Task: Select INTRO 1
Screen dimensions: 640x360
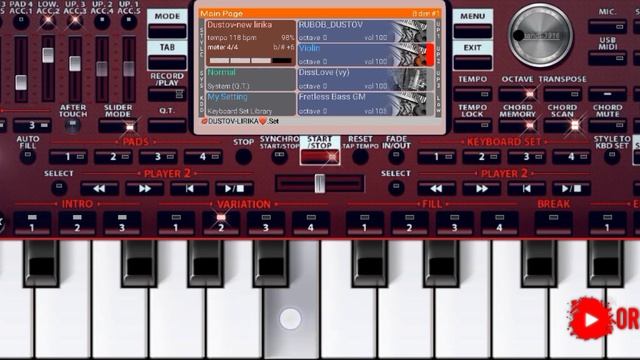Action: (32, 223)
